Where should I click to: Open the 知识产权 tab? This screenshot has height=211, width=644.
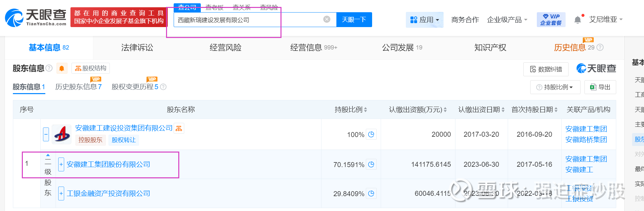(491, 48)
